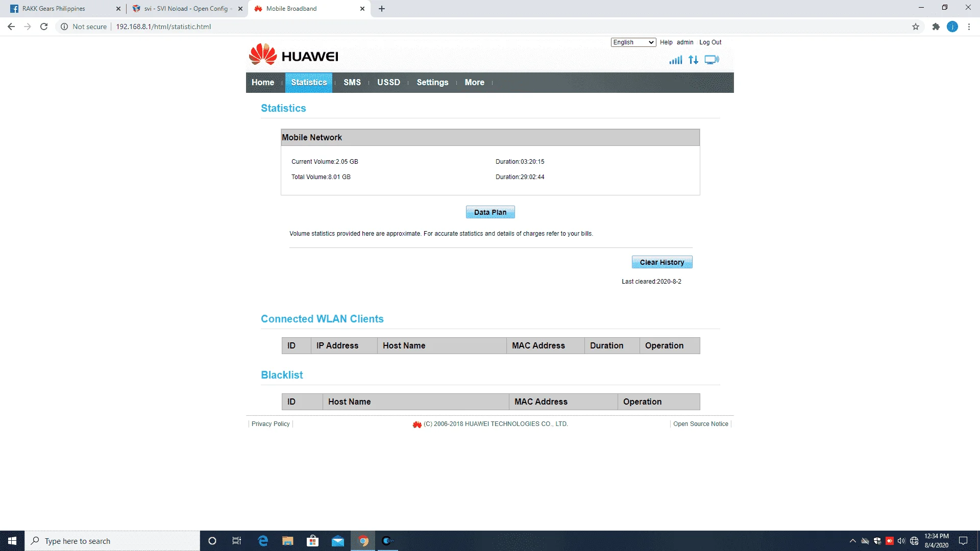Click the Host Name column header in WLAN Clients

tap(442, 345)
